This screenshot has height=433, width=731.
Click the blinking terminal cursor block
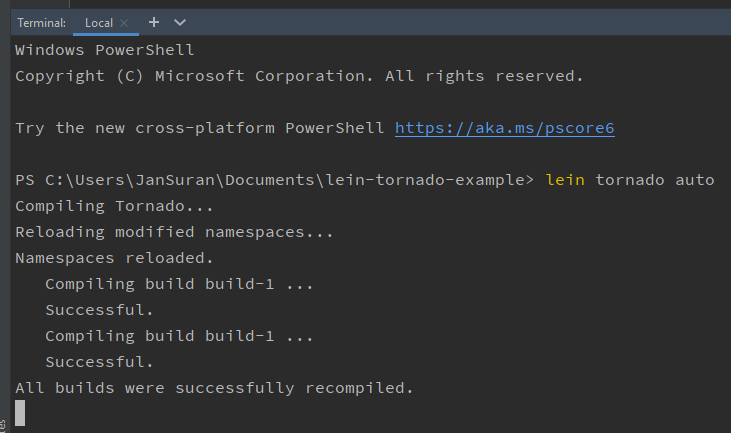tap(20, 413)
